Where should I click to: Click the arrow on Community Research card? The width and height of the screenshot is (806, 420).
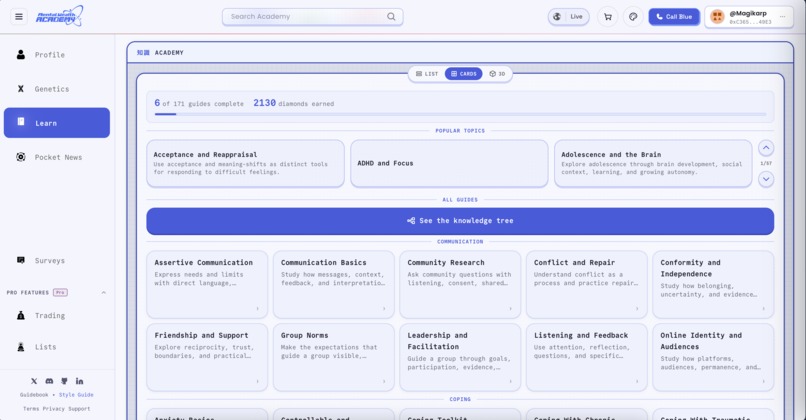coord(510,308)
